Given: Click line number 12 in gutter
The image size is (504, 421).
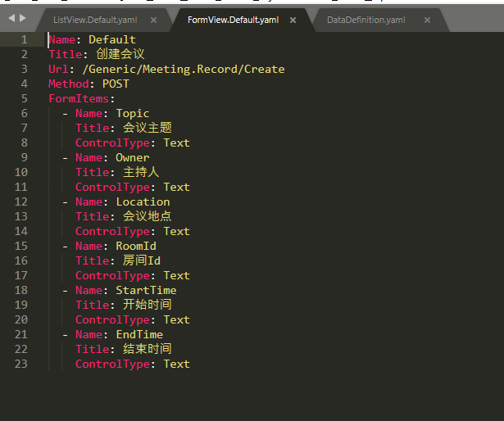Looking at the screenshot, I should point(21,201).
